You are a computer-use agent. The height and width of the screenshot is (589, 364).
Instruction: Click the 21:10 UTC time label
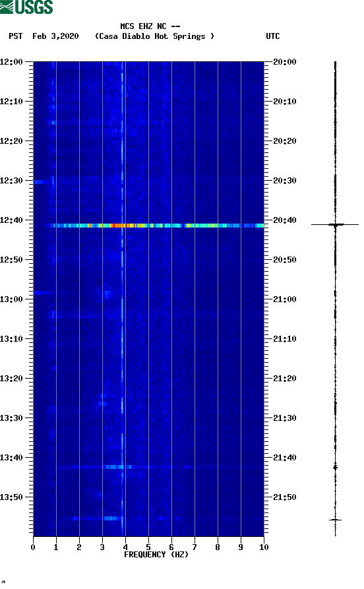click(284, 339)
